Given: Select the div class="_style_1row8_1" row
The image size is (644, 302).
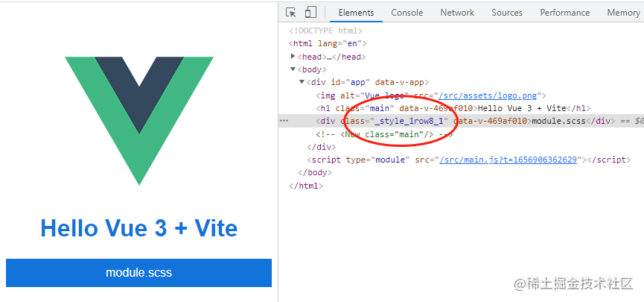Looking at the screenshot, I should (x=461, y=121).
